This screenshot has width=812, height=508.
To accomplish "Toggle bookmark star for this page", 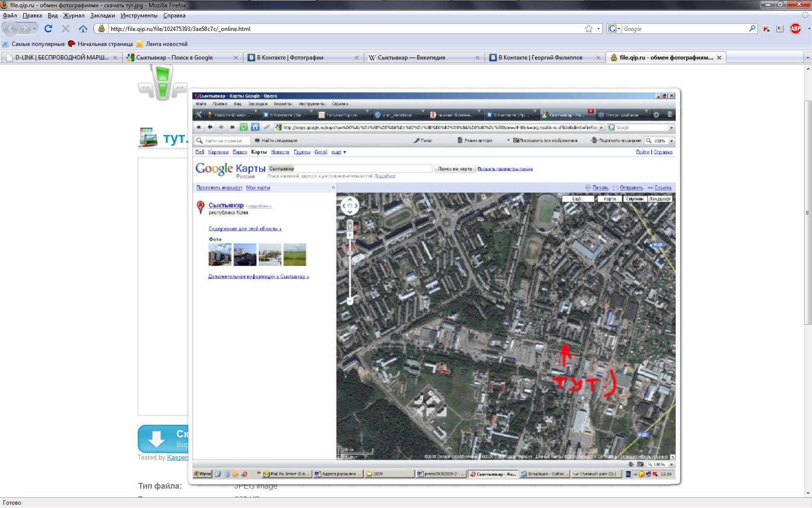I will [x=588, y=29].
